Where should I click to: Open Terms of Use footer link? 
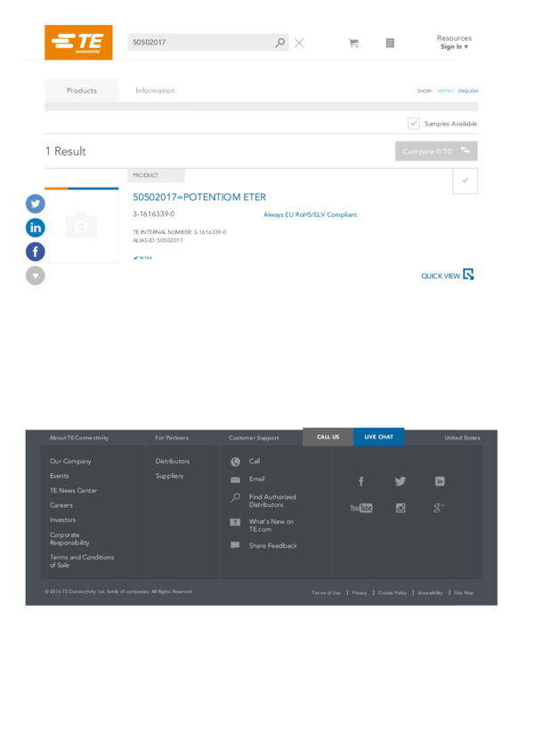coord(326,592)
